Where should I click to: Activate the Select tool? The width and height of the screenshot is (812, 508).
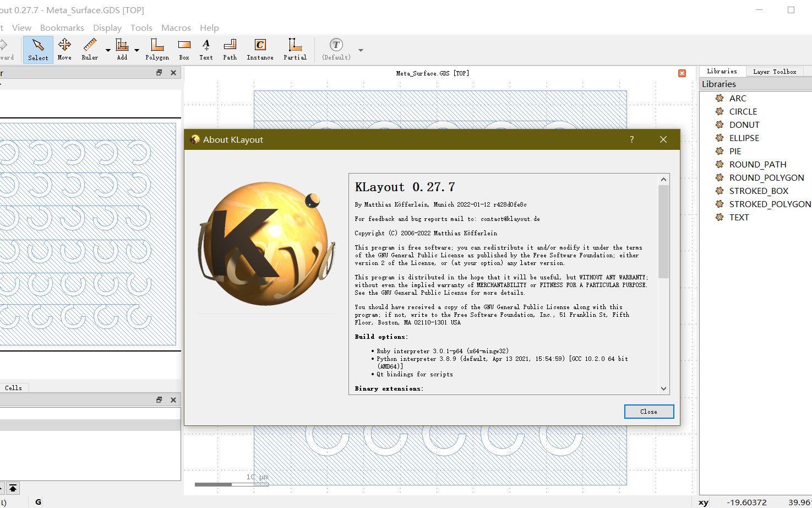(x=38, y=50)
